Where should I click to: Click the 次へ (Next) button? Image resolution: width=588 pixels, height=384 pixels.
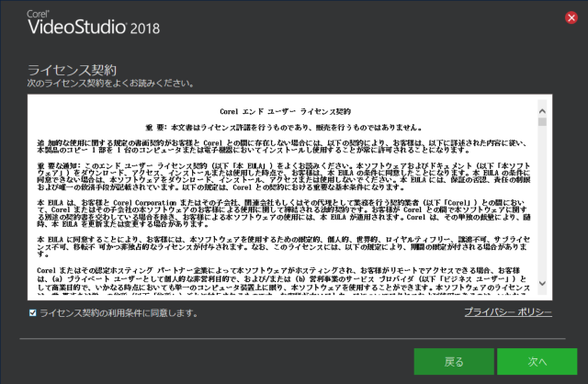pyautogui.click(x=537, y=362)
